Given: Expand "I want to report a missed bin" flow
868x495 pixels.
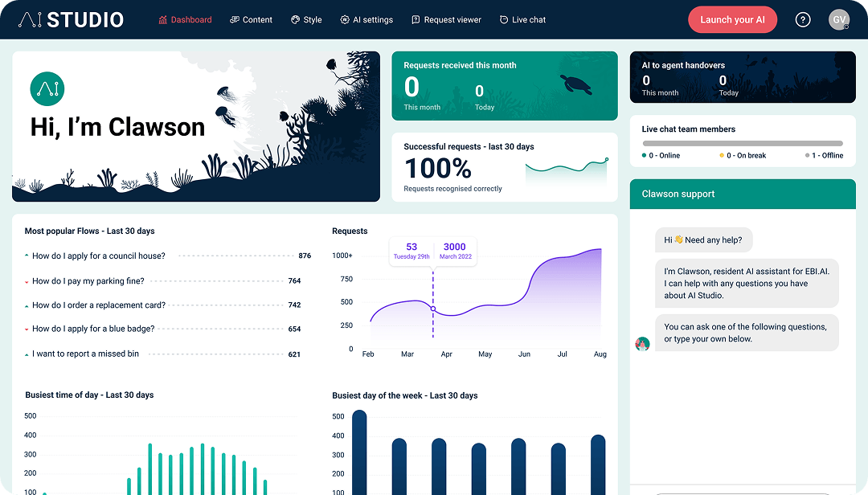Looking at the screenshot, I should pos(85,354).
